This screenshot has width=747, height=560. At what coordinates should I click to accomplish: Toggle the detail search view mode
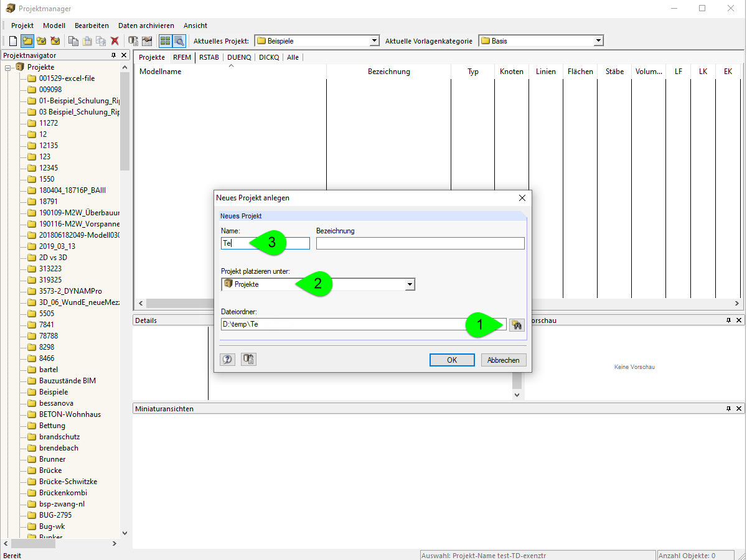179,40
